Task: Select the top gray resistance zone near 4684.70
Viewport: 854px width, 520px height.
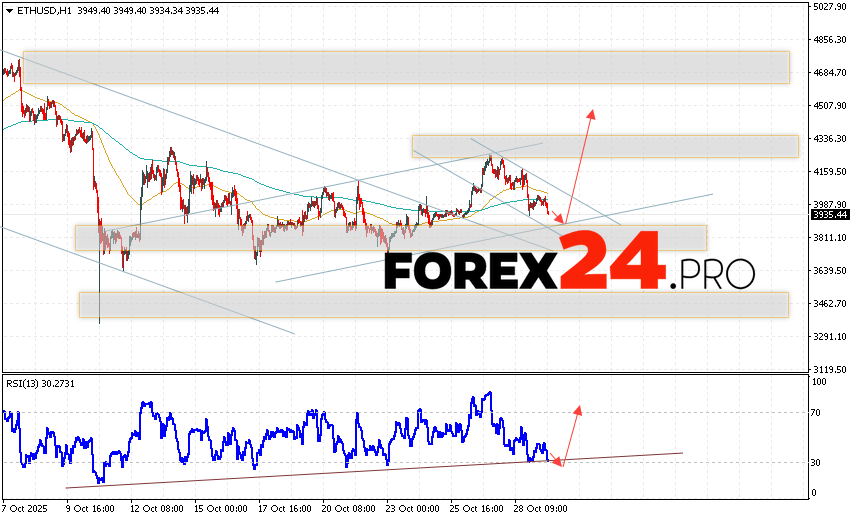Action: 405,67
